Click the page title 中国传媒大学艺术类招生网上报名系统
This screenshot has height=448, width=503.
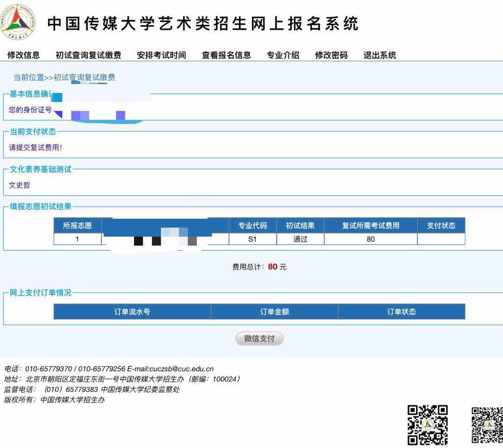(203, 23)
